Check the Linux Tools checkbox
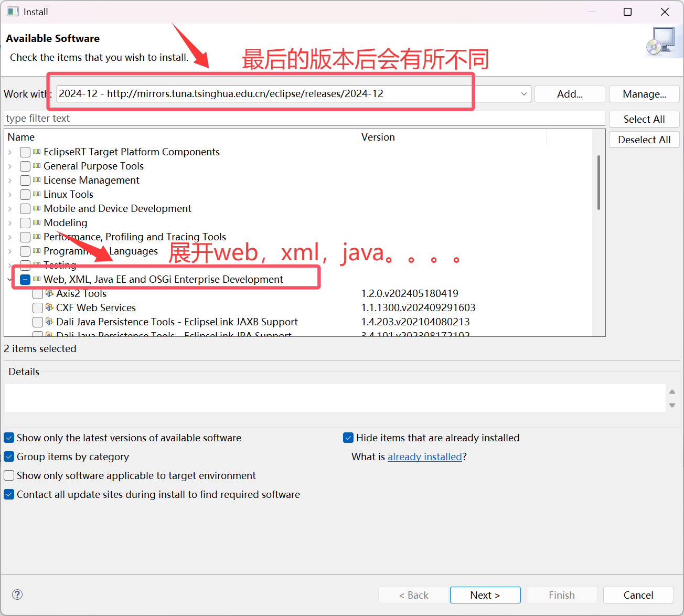The width and height of the screenshot is (684, 616). point(25,195)
